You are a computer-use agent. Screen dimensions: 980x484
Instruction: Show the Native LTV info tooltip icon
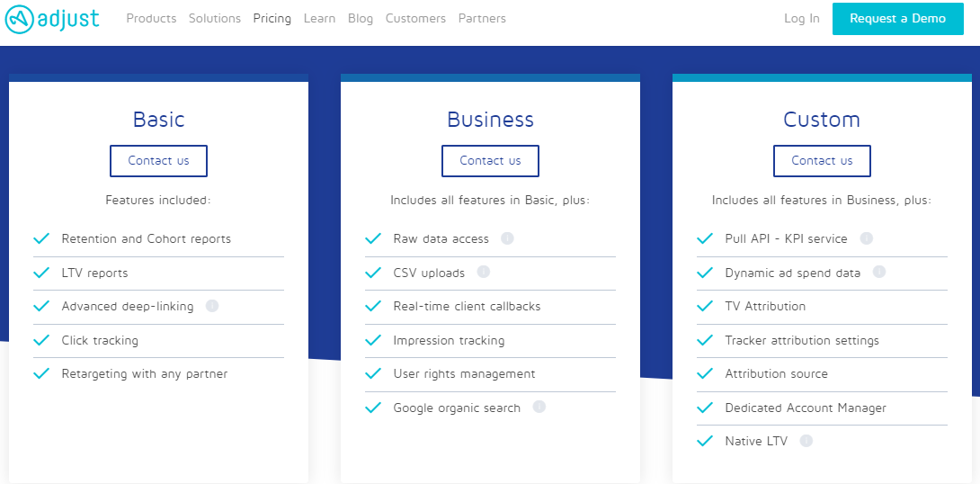click(x=806, y=441)
